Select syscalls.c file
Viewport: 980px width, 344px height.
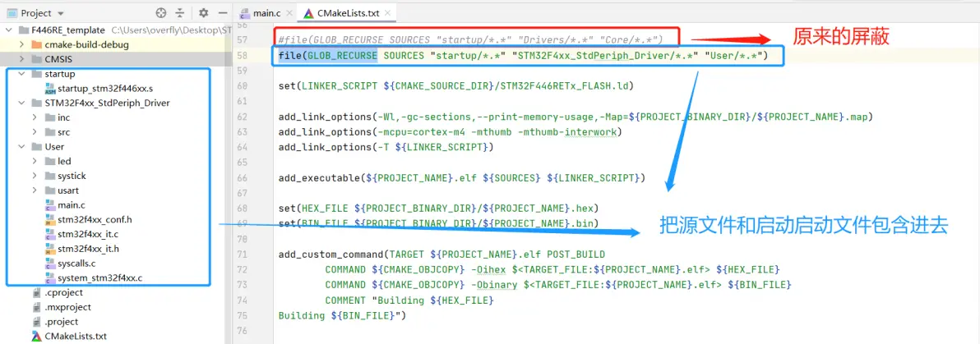pos(76,264)
